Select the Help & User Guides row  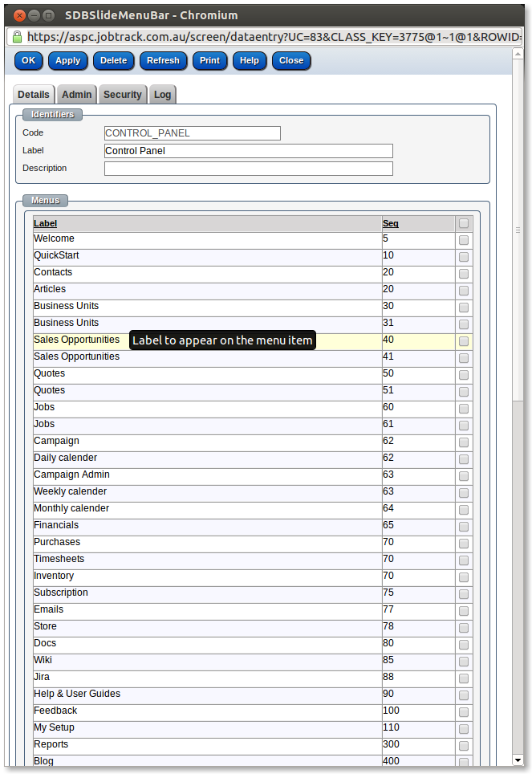pos(77,695)
